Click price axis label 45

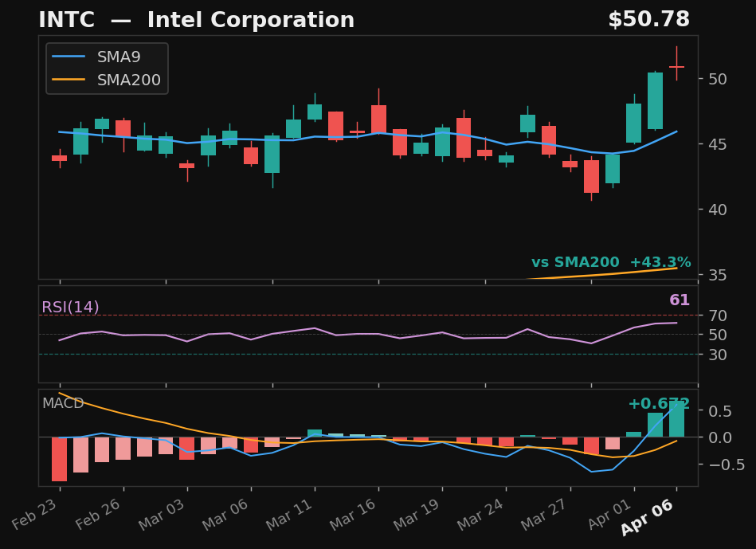pyautogui.click(x=718, y=144)
